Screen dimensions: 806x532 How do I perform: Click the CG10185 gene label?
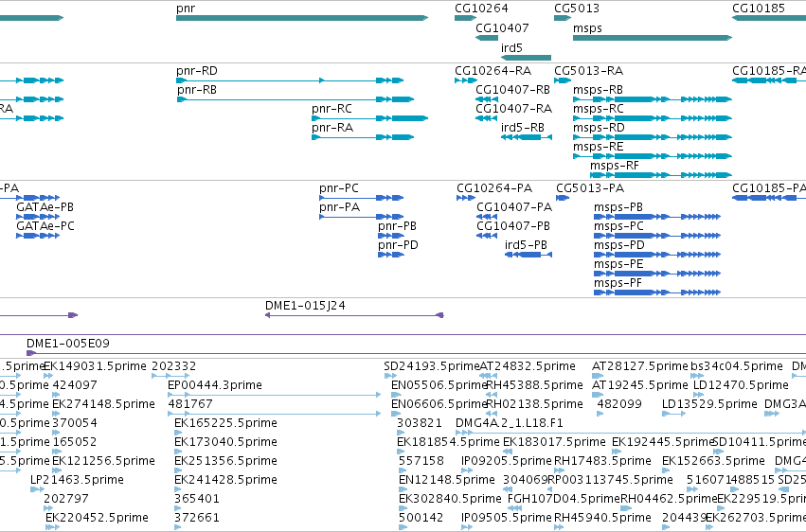point(759,9)
